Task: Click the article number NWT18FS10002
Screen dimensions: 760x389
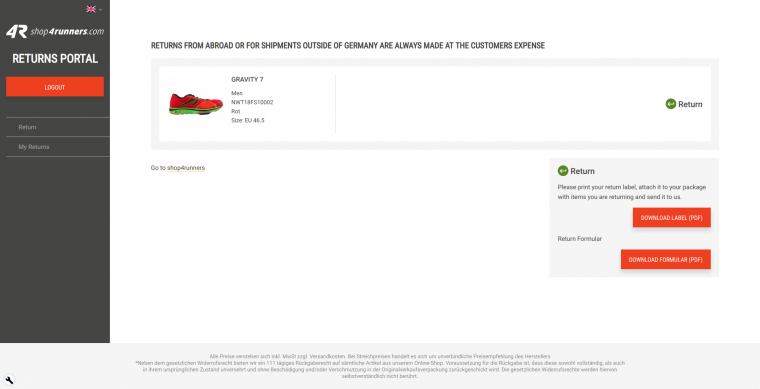Action: [252, 102]
